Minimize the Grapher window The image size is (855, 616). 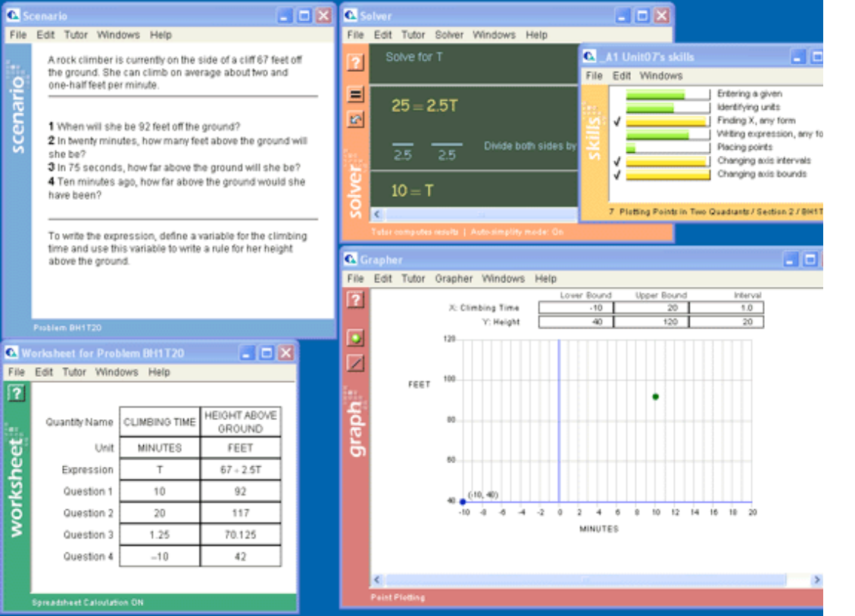tap(790, 260)
